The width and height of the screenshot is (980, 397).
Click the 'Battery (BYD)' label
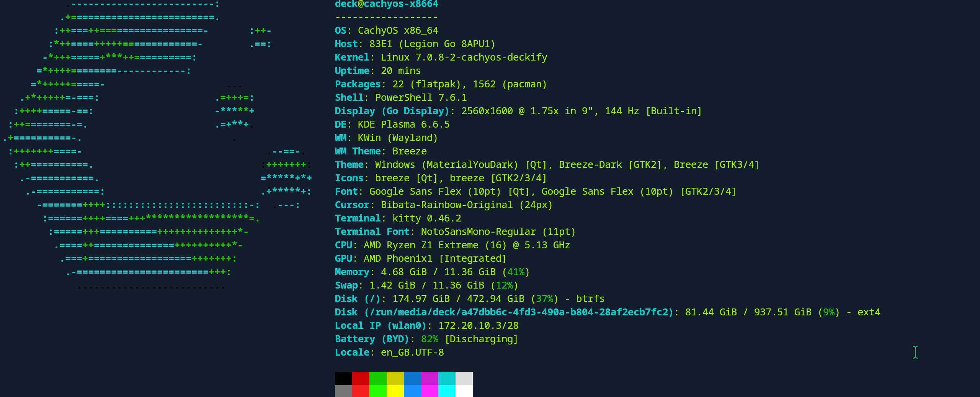[x=372, y=339]
